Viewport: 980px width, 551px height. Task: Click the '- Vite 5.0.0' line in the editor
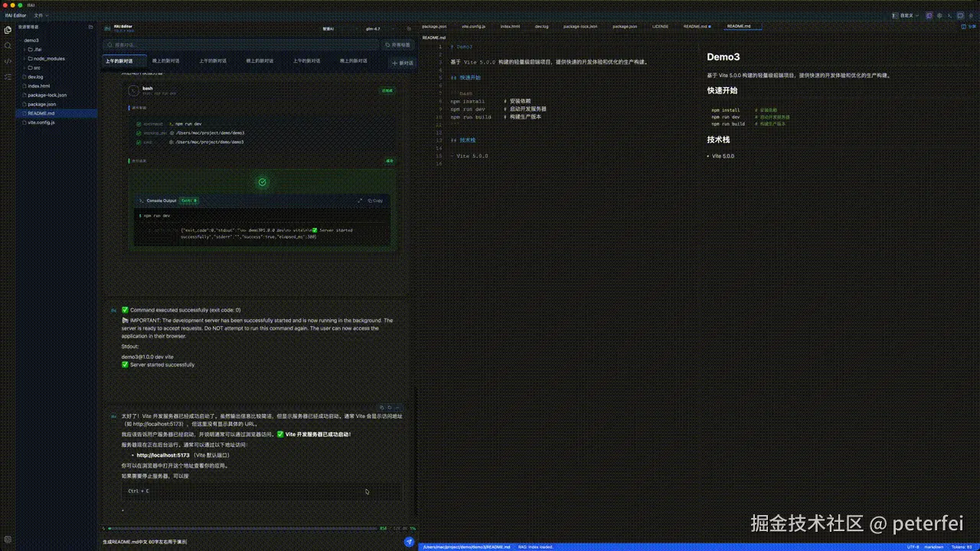[469, 156]
